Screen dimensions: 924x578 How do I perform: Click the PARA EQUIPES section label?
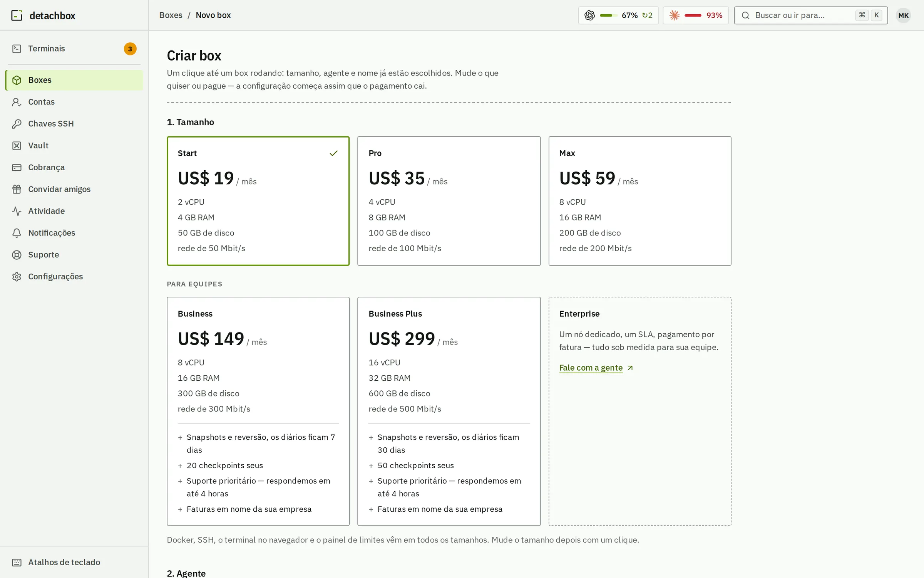click(194, 284)
